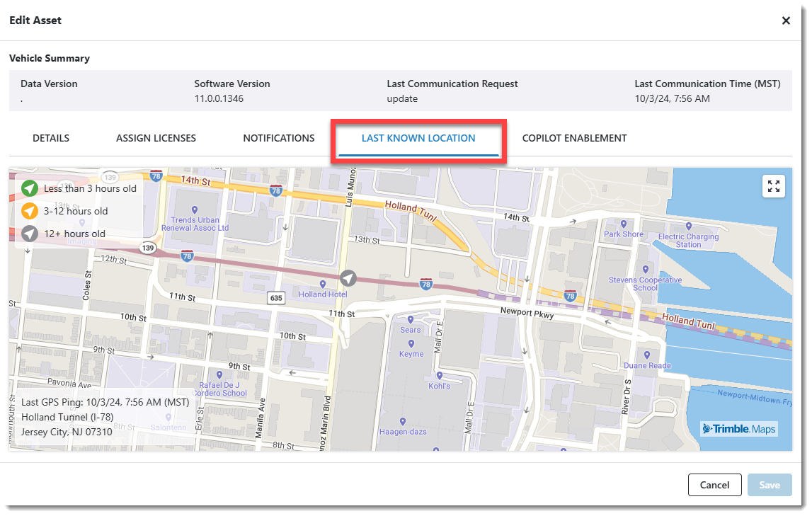Click the '10/3/24, 7:56 AM' communication time value
This screenshot has height=516, width=812.
(672, 99)
